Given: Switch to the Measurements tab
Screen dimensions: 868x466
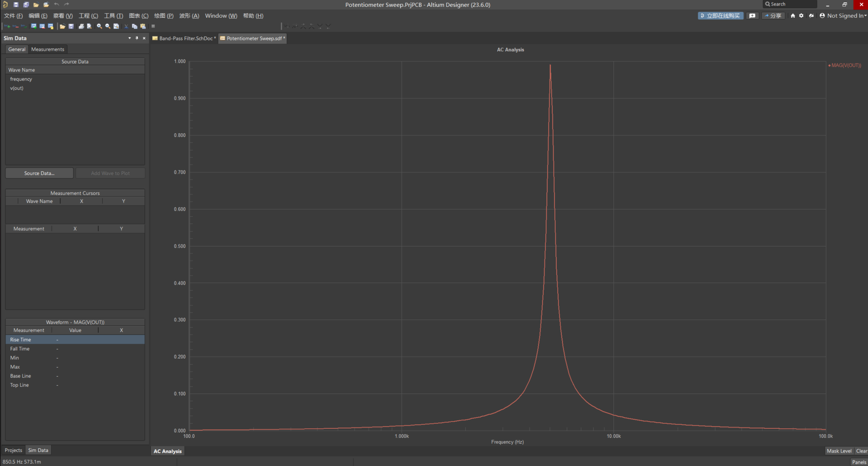Looking at the screenshot, I should point(48,49).
